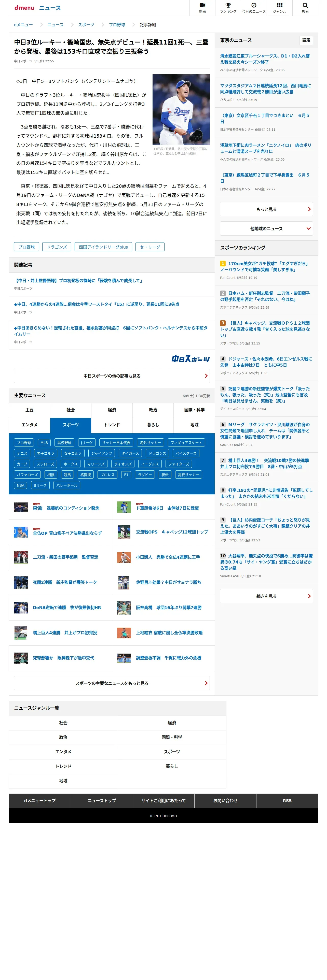This screenshot has width=327, height=980.
Task: Open thumbnail for 小田凱人 完勝 story
Action: 124,557
